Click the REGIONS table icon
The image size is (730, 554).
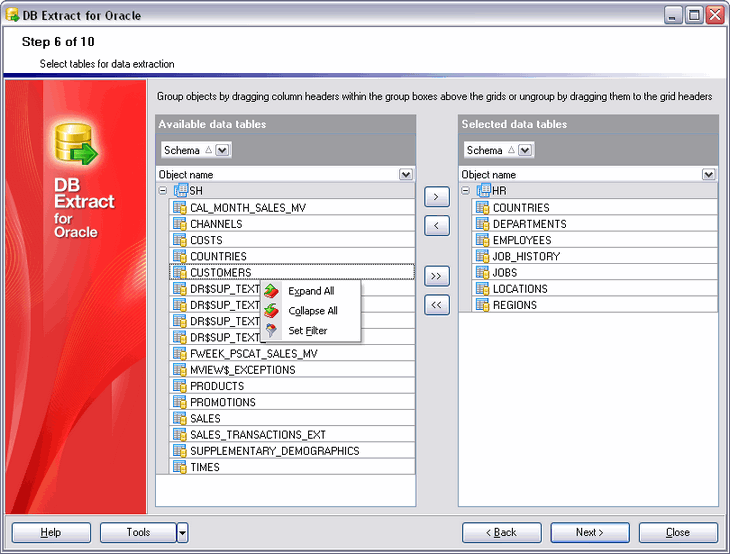(x=482, y=304)
